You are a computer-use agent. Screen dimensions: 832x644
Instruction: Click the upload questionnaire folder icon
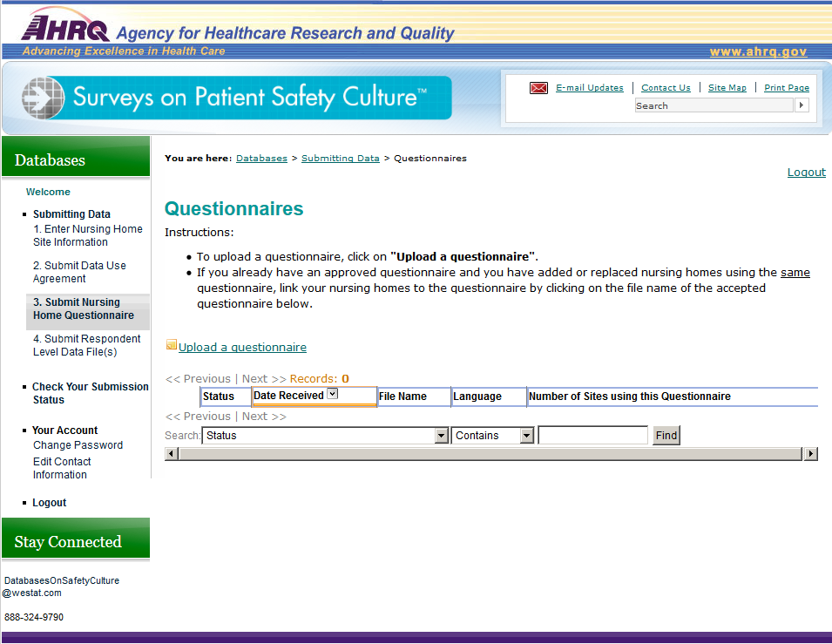click(172, 344)
